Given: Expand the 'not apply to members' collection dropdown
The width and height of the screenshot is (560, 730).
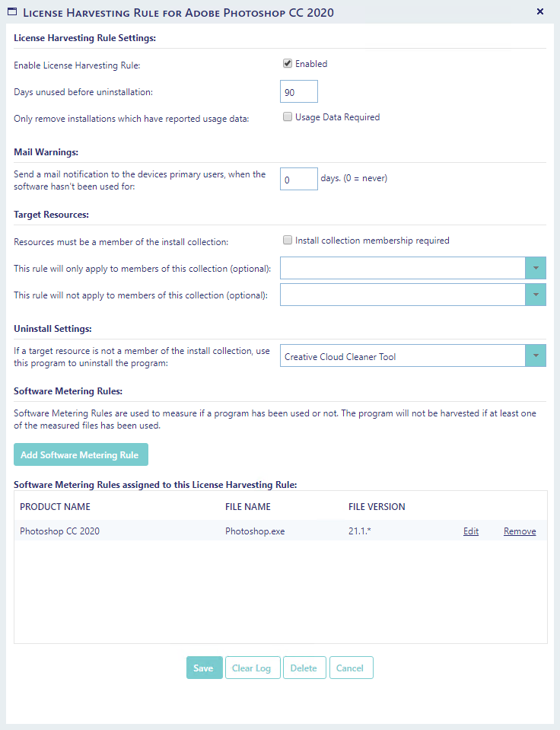Looking at the screenshot, I should click(x=535, y=295).
